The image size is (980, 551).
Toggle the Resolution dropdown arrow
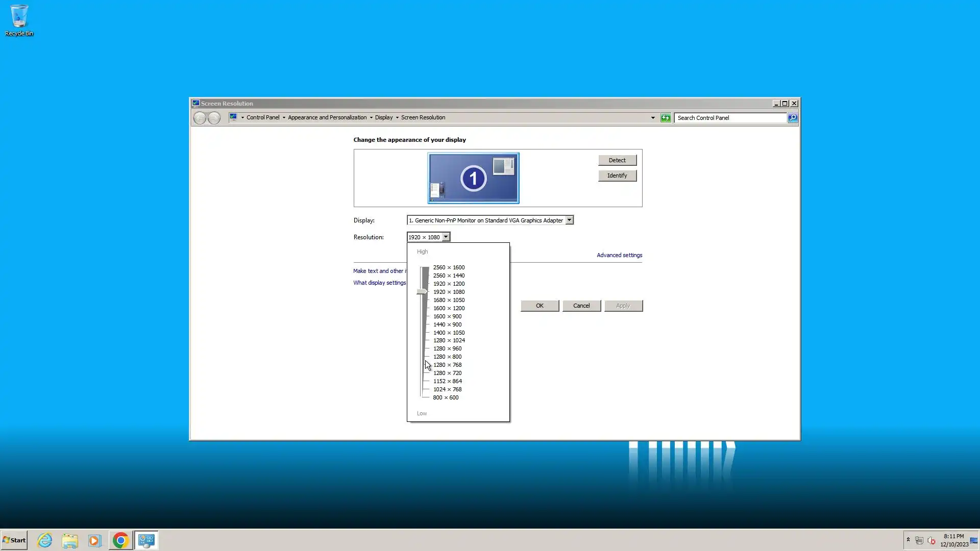[x=446, y=237]
